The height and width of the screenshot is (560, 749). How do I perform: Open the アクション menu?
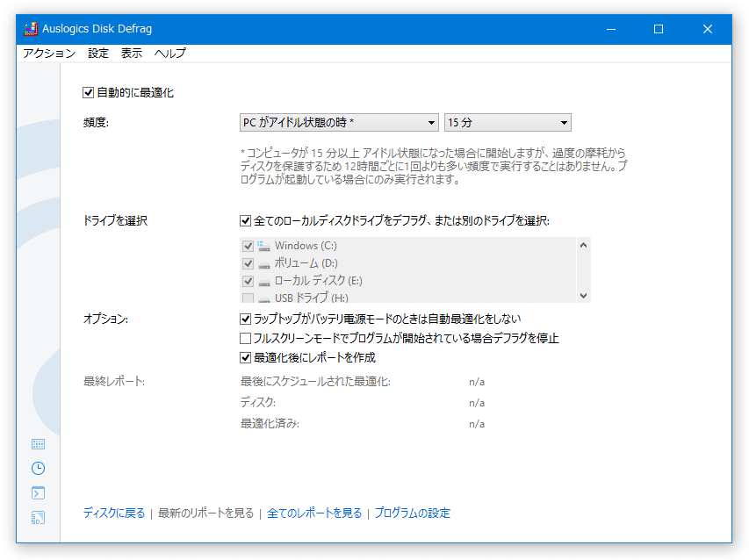tap(49, 54)
